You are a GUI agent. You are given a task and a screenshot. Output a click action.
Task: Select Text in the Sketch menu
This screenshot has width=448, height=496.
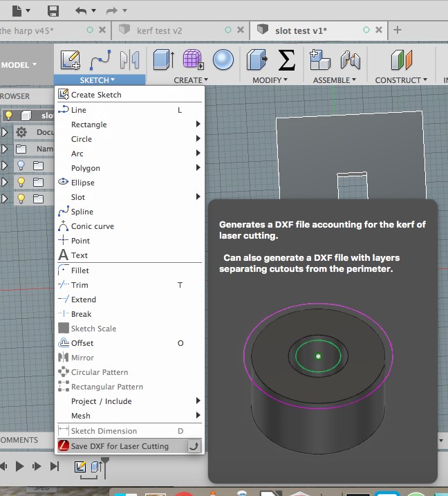pos(129,255)
